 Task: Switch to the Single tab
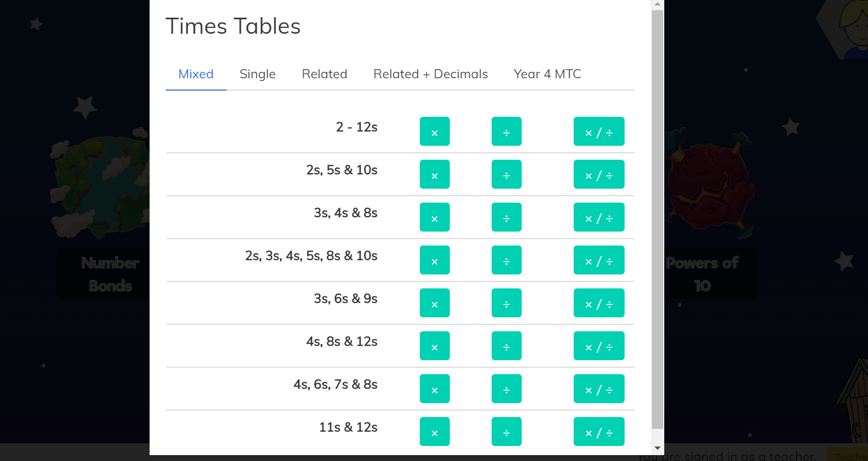[x=257, y=74]
